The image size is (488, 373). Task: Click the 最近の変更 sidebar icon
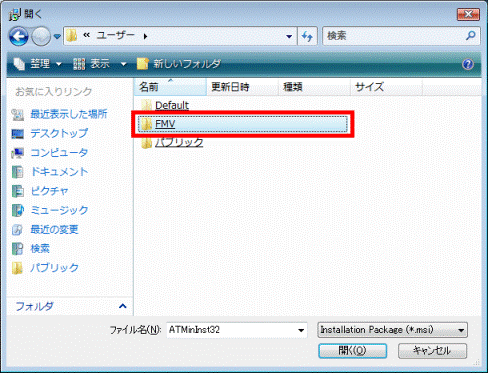[x=18, y=229]
